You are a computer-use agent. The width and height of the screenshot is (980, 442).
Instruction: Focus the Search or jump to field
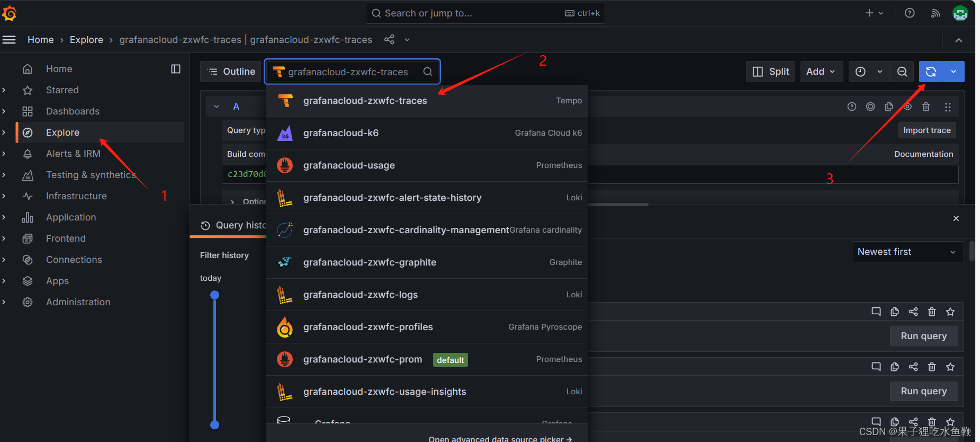click(485, 13)
